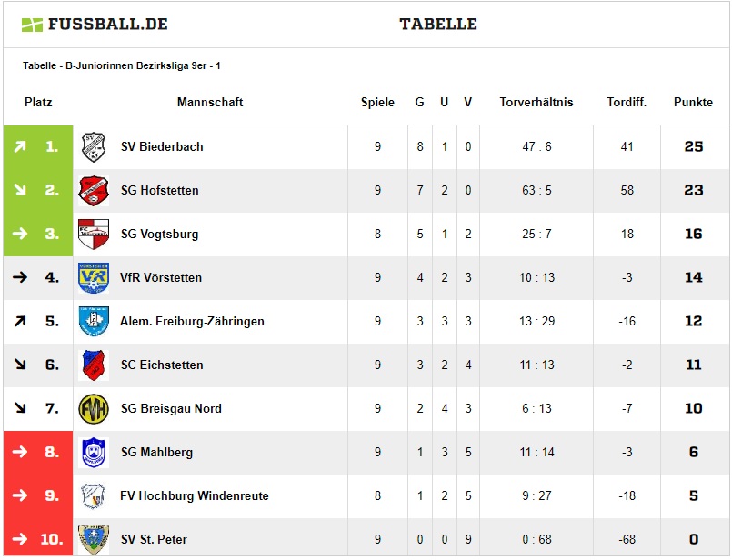Open the SG Hofstetten team link
This screenshot has height=560, width=732.
click(160, 190)
